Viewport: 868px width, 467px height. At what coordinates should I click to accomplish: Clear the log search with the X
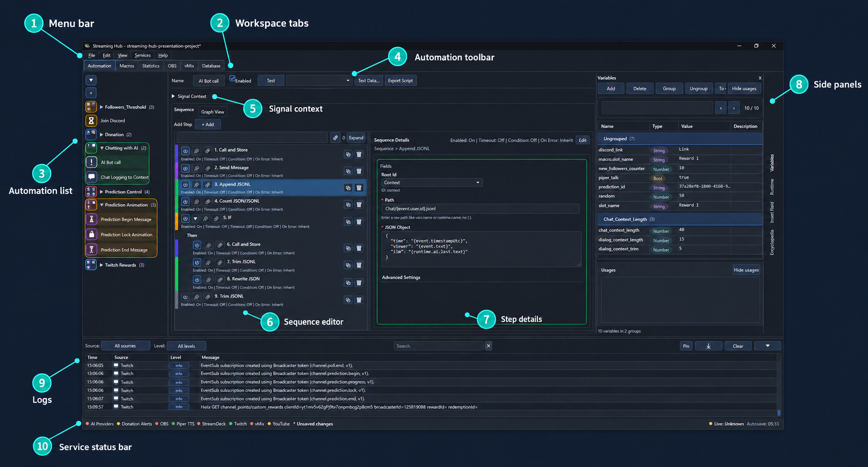point(488,346)
